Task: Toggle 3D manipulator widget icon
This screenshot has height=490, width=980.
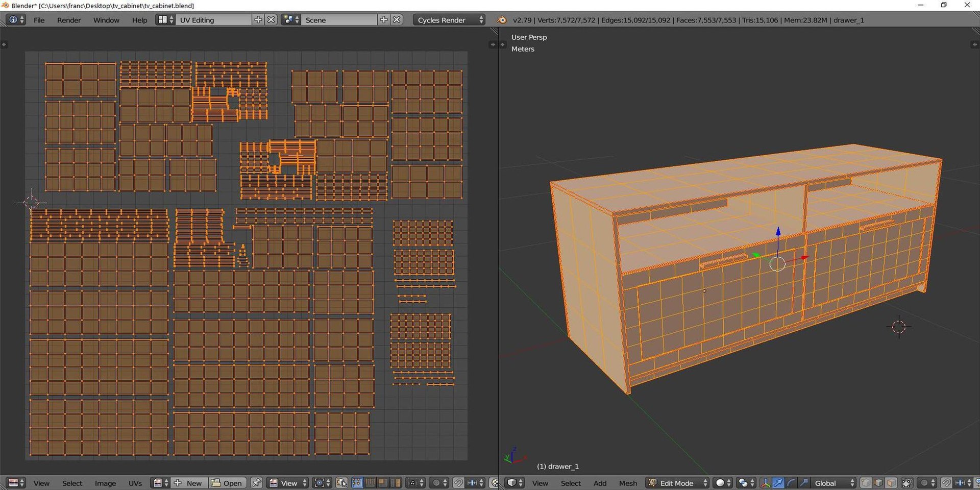Action: pos(765,483)
